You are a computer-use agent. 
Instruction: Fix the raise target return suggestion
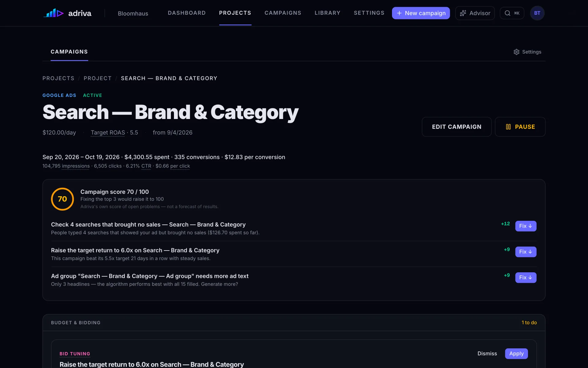(x=526, y=252)
